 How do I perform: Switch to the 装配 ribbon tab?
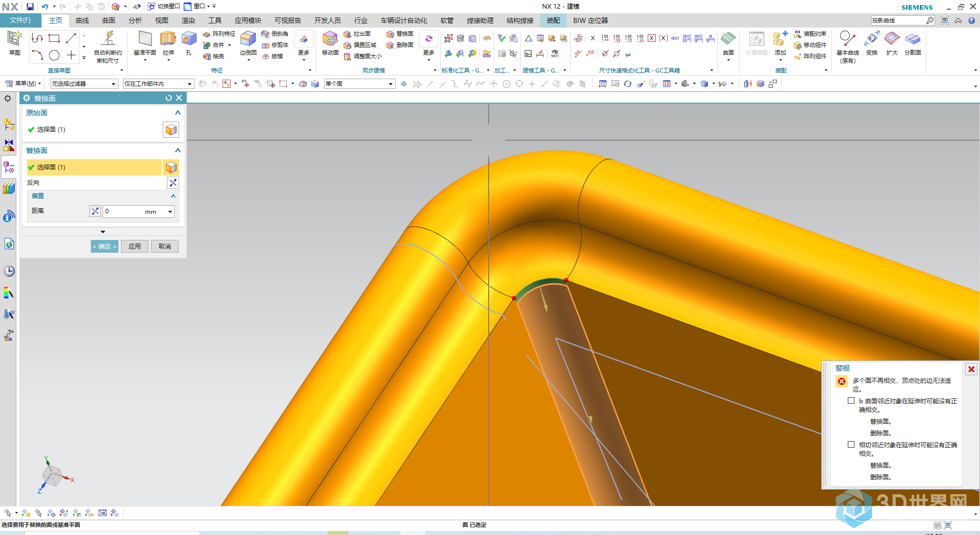553,20
